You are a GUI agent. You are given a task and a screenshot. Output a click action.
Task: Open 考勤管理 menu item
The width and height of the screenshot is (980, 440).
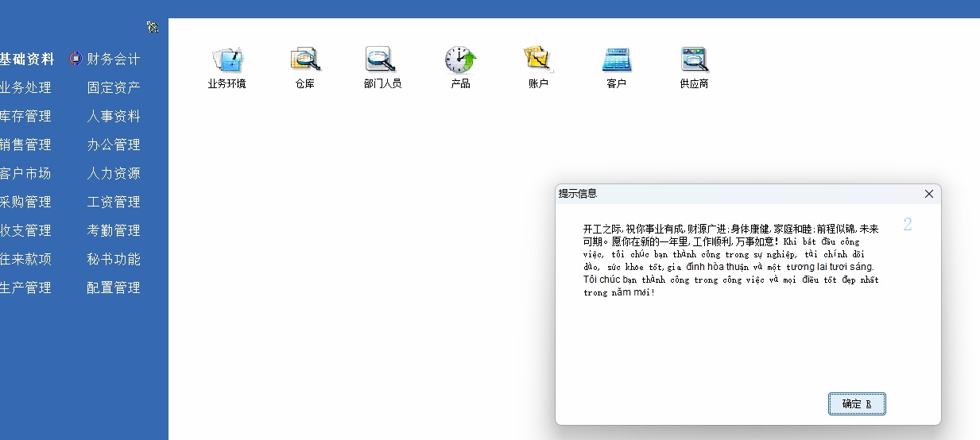coord(113,230)
